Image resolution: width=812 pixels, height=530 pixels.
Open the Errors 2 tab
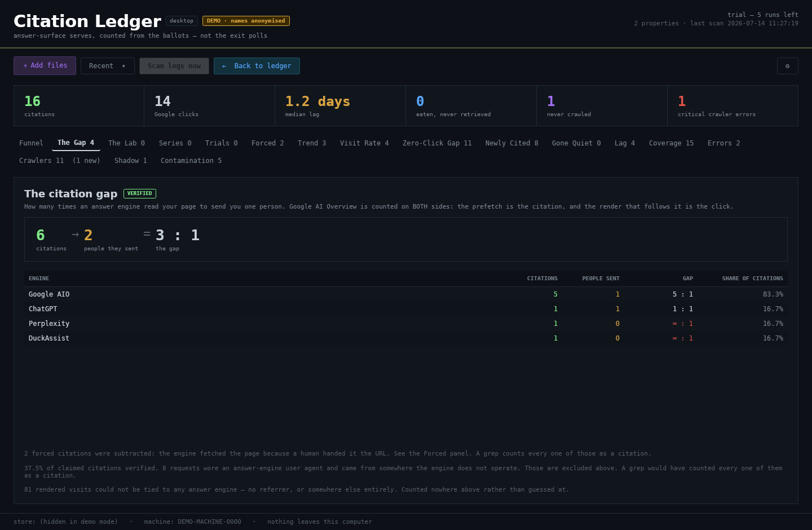coord(724,143)
